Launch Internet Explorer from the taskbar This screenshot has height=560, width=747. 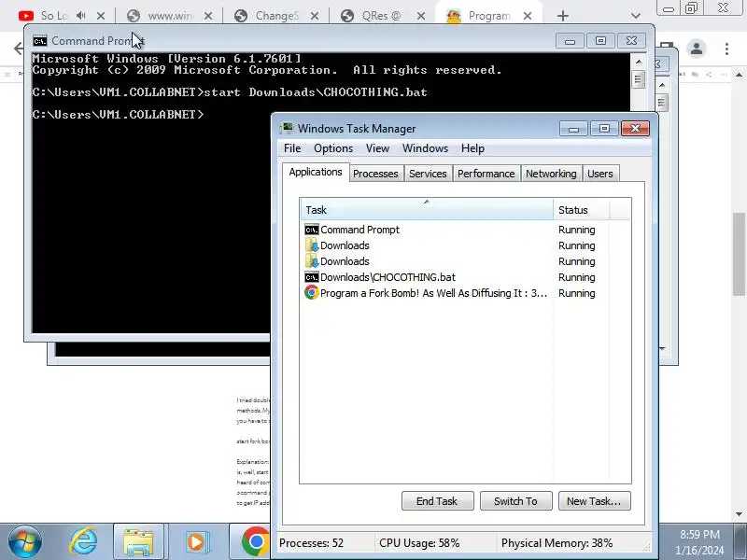[x=84, y=542]
